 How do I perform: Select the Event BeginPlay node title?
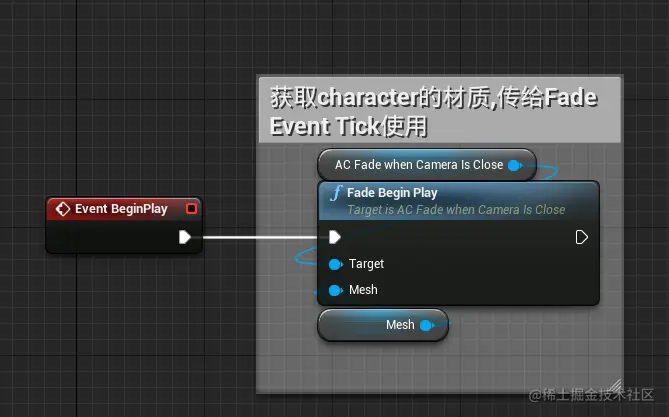[x=121, y=209]
